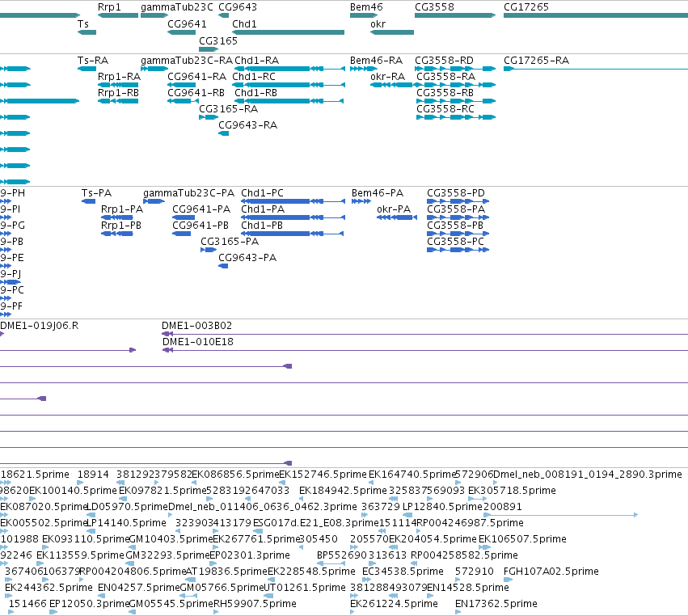
Task: Click the Chd1-PA protein label
Action: [263, 209]
